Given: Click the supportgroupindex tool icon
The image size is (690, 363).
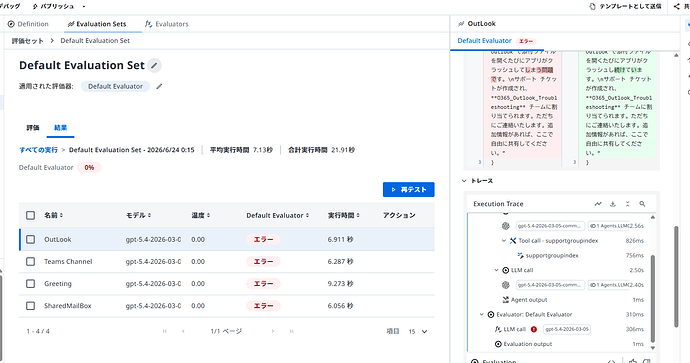Looking at the screenshot, I should tap(520, 255).
